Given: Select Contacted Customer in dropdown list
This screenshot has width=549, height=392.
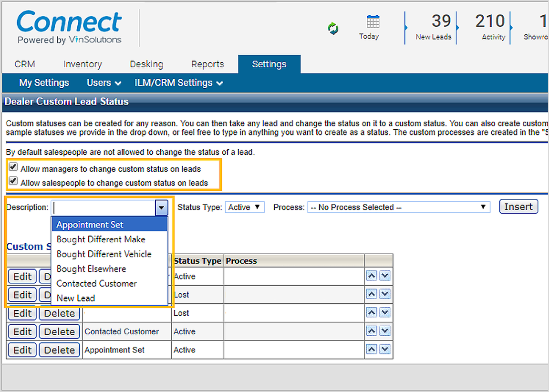Looking at the screenshot, I should pyautogui.click(x=109, y=283).
